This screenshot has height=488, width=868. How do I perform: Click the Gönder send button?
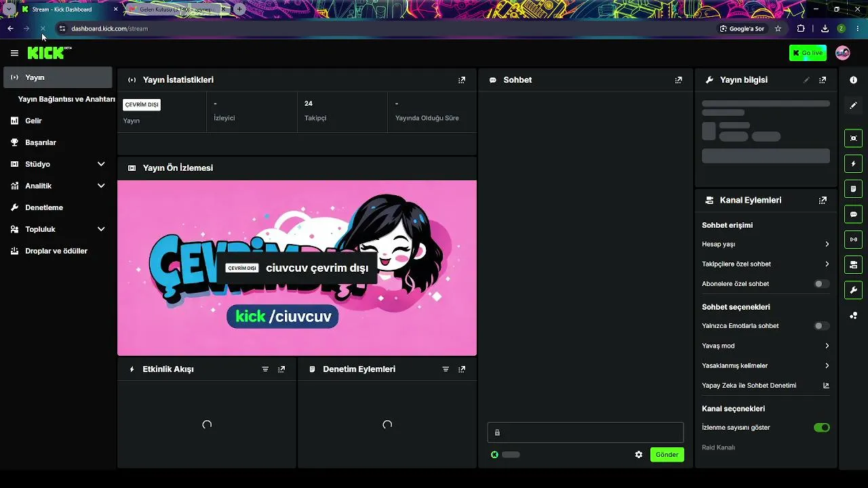coord(667,455)
